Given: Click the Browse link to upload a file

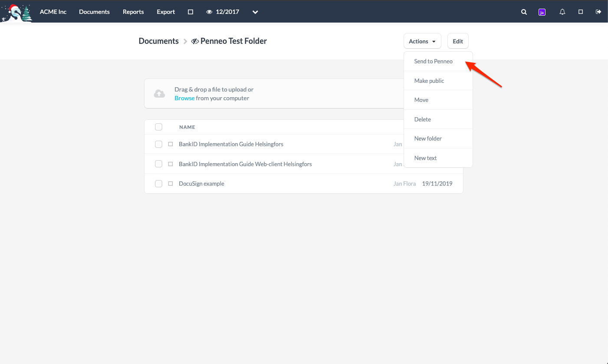Looking at the screenshot, I should pos(184,98).
